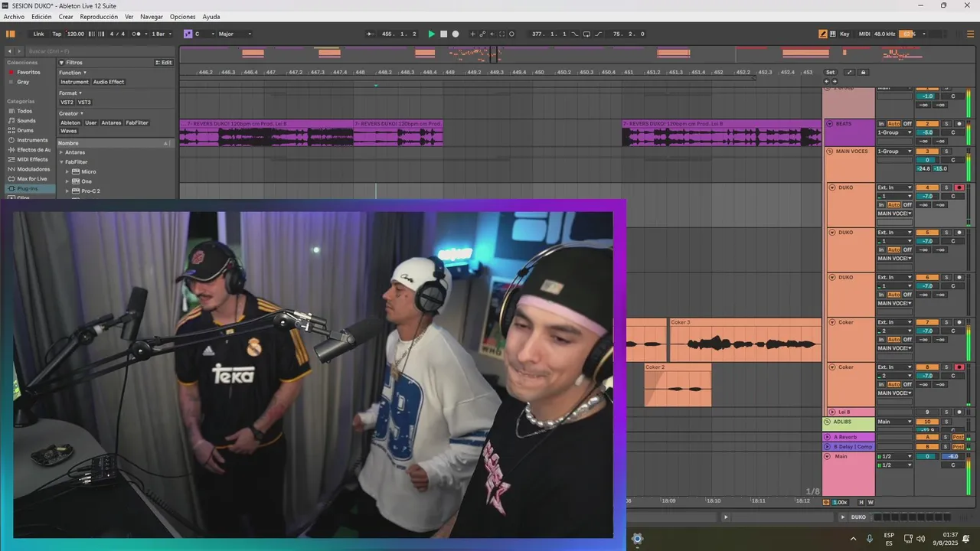The width and height of the screenshot is (980, 551).
Task: Click the Re-enable Automation arrow
Action: pyautogui.click(x=492, y=34)
